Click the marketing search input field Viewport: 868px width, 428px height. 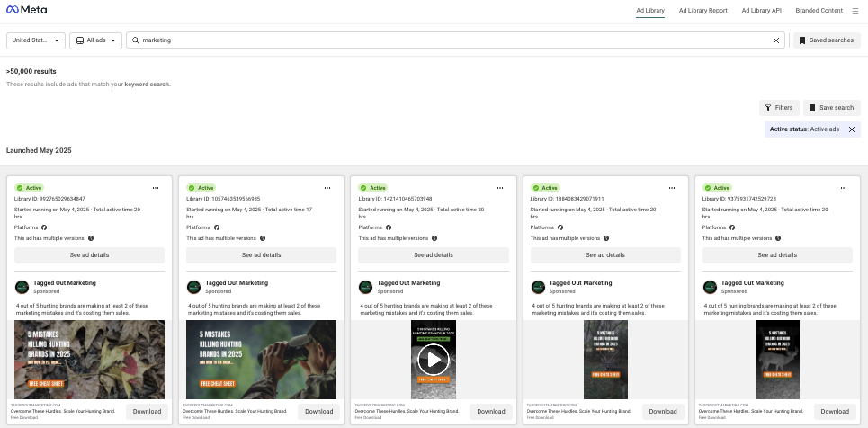pyautogui.click(x=456, y=40)
